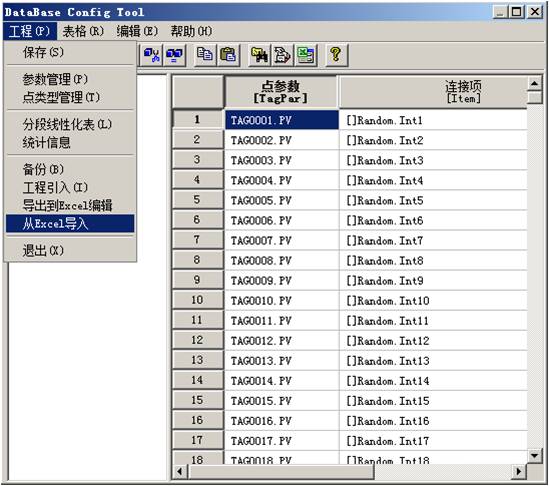Click the print toolbar icon
549x486 pixels.
tap(282, 55)
